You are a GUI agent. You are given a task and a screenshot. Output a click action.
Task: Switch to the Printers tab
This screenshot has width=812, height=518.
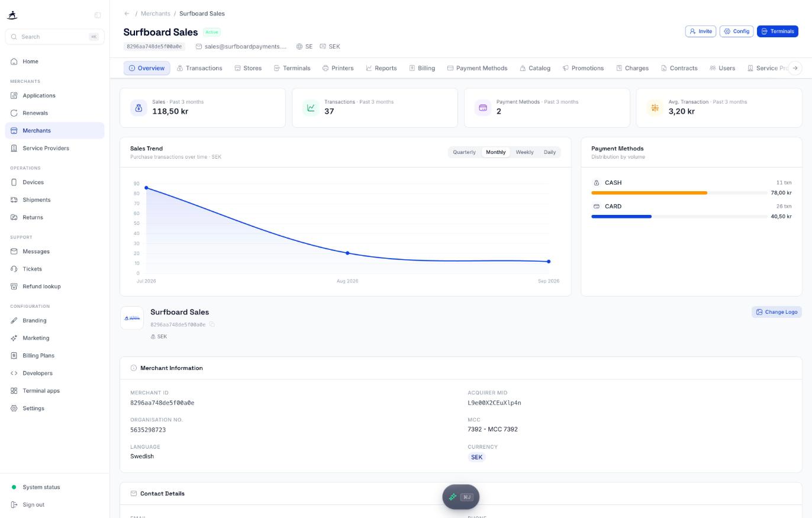coord(338,68)
